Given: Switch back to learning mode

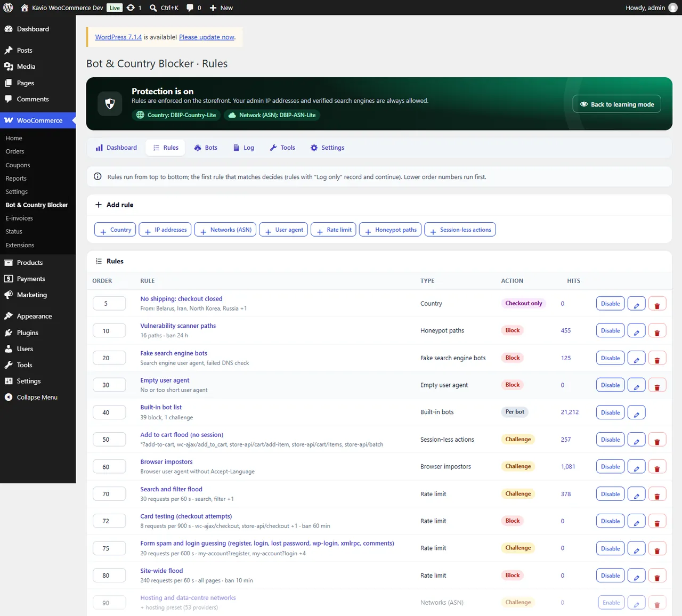Looking at the screenshot, I should [x=617, y=104].
